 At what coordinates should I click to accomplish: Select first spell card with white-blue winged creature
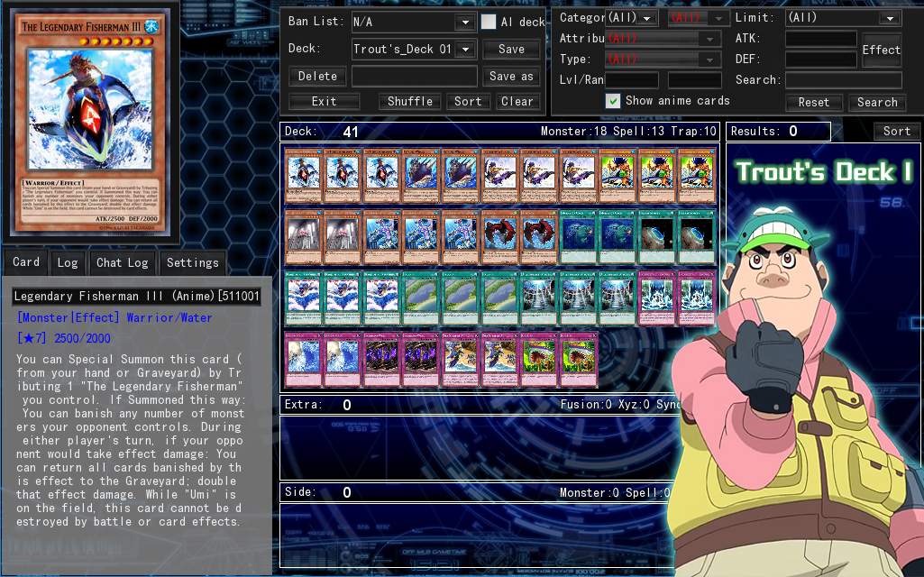click(x=303, y=298)
